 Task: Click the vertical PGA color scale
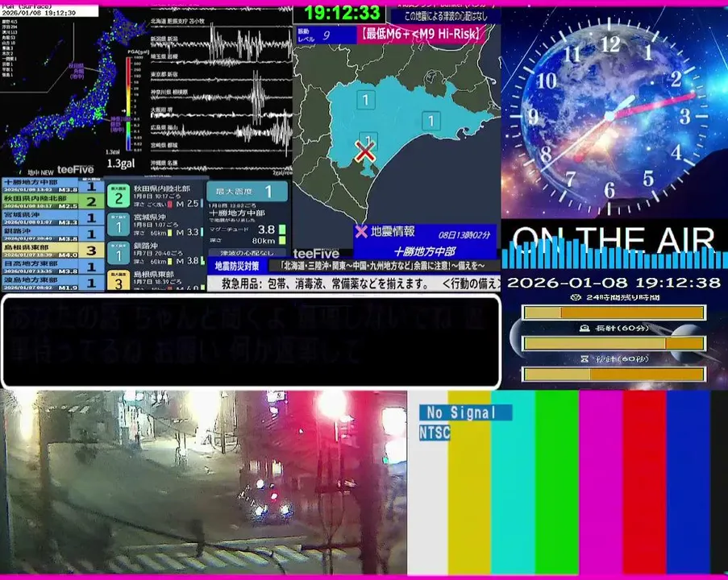[129, 103]
